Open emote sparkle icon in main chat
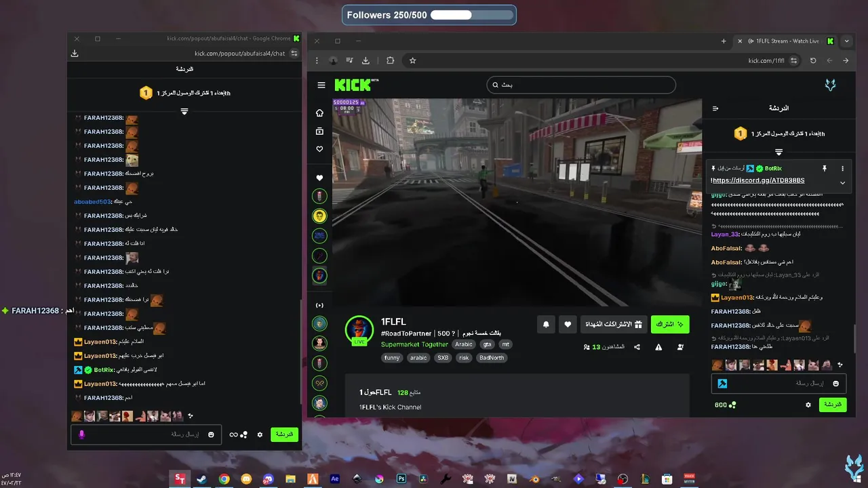This screenshot has height=488, width=868. click(x=840, y=365)
